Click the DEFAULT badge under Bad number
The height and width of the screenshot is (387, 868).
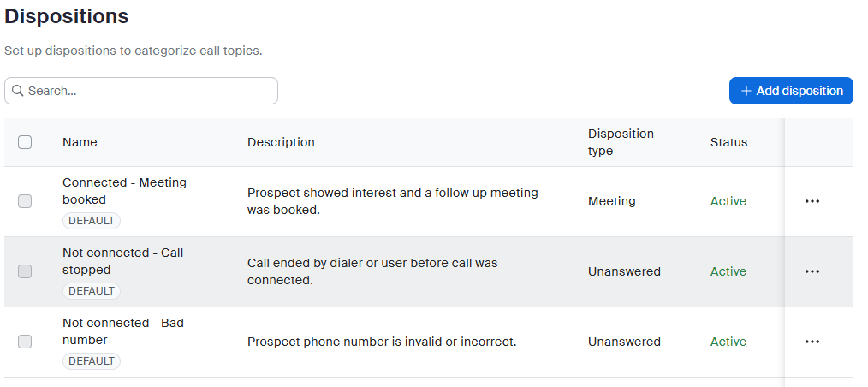click(92, 361)
